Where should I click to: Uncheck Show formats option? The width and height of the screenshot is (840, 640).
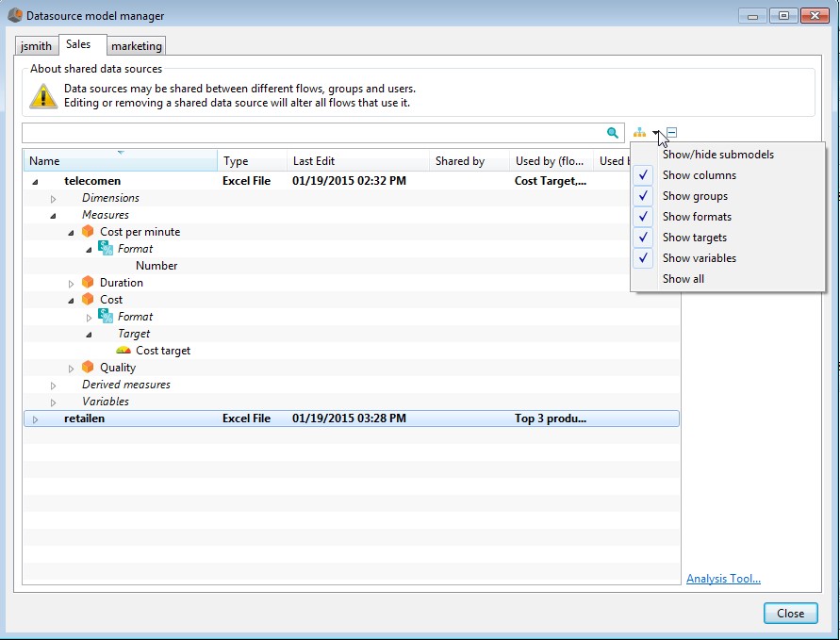[643, 217]
